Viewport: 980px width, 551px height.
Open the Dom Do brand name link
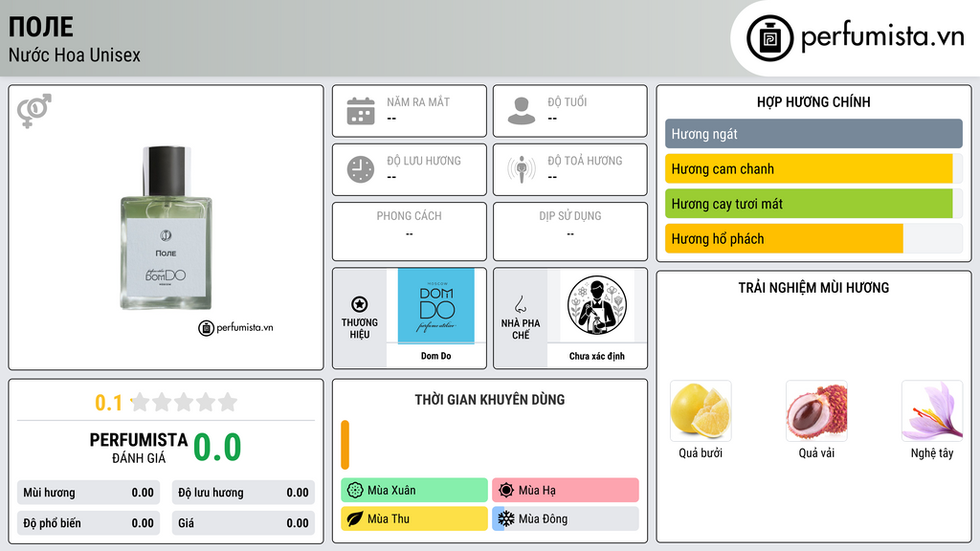pyautogui.click(x=435, y=356)
